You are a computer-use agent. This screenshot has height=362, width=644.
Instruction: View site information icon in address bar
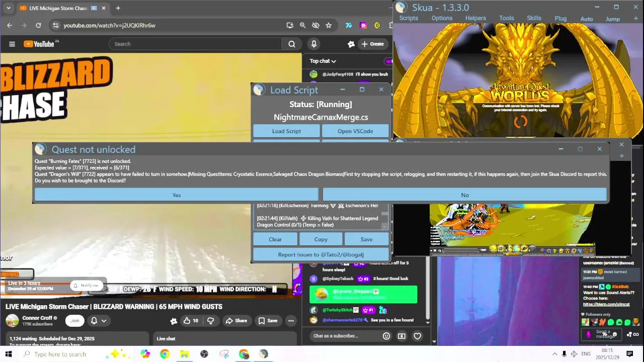click(55, 25)
